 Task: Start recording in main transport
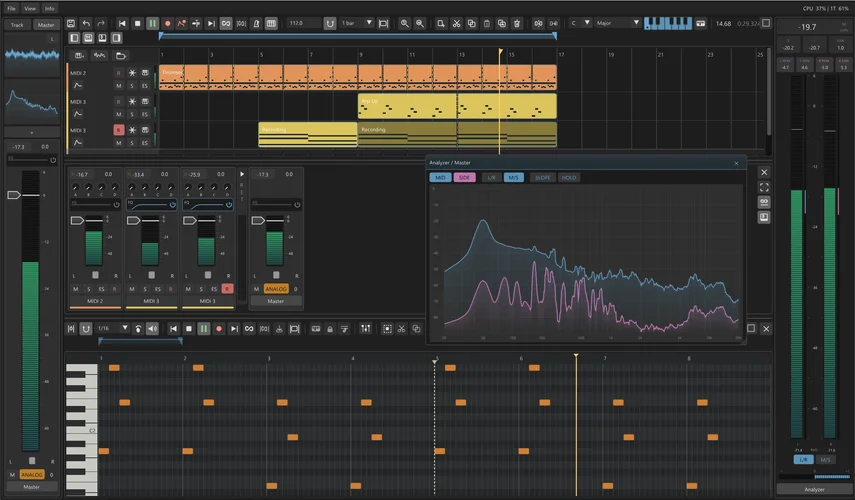click(167, 23)
